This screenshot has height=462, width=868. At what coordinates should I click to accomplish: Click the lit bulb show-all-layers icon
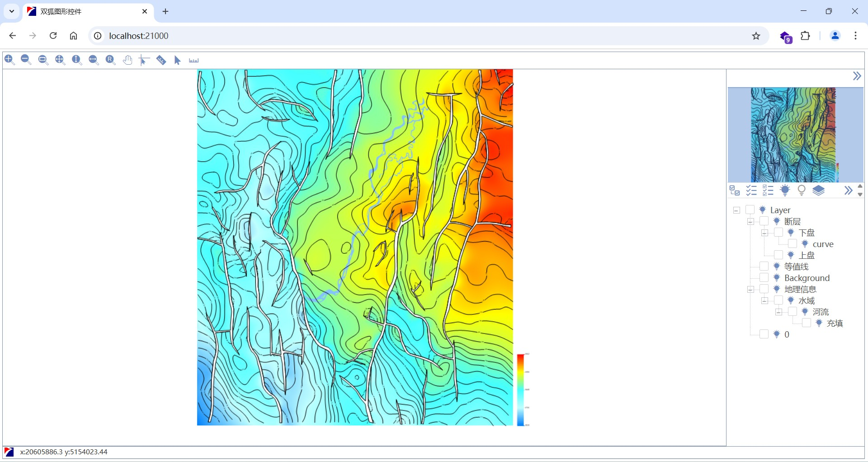click(x=785, y=191)
